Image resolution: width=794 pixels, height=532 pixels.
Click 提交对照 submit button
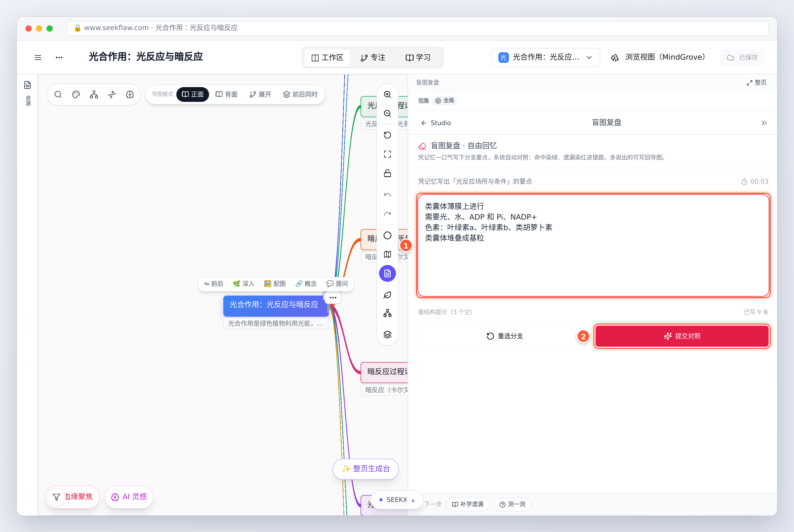[x=682, y=336]
